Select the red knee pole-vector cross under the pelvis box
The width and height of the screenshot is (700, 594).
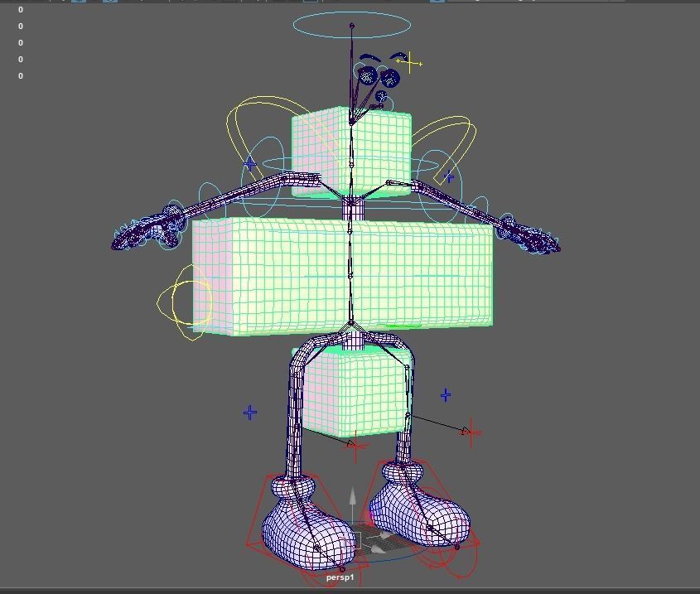355,446
